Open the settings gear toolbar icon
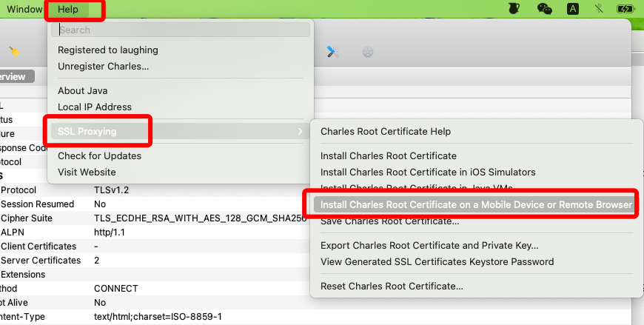This screenshot has width=644, height=325. pos(368,52)
